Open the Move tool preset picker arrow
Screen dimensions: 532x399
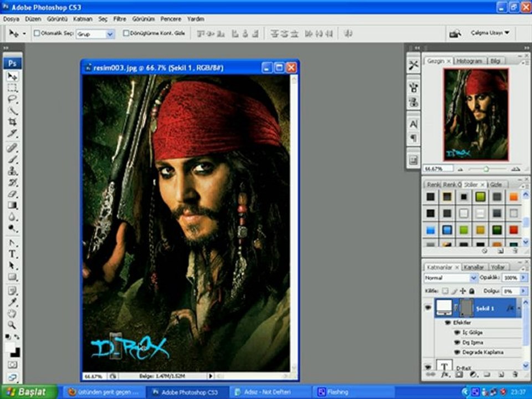pyautogui.click(x=24, y=34)
